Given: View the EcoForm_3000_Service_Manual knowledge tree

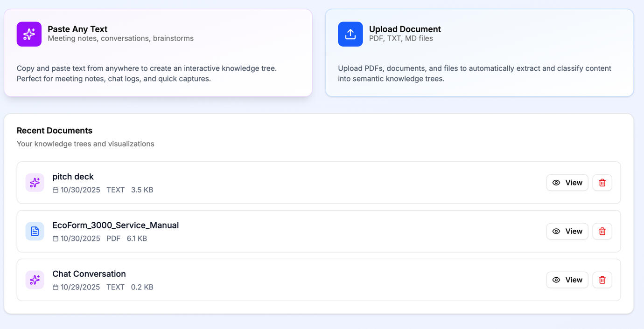Looking at the screenshot, I should [x=567, y=231].
